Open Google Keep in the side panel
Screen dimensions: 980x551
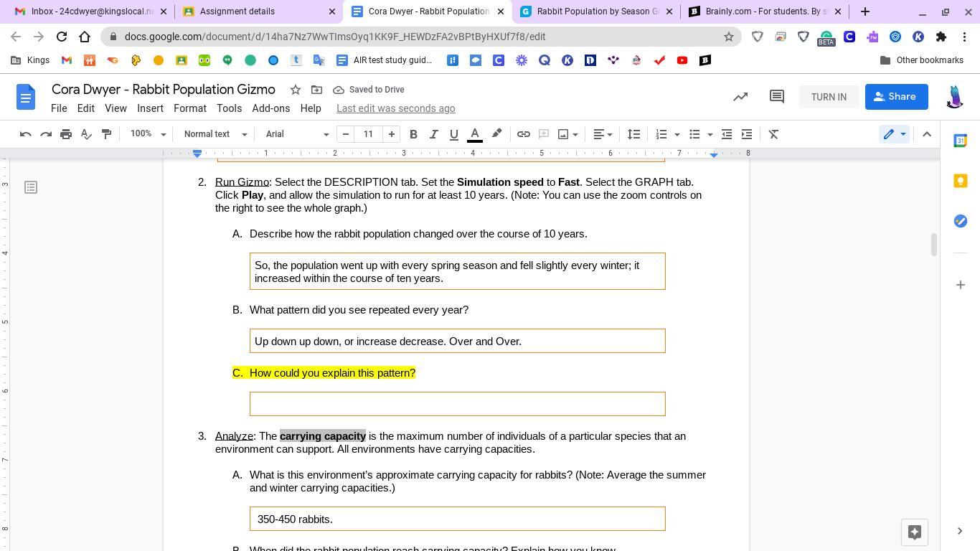pos(960,181)
